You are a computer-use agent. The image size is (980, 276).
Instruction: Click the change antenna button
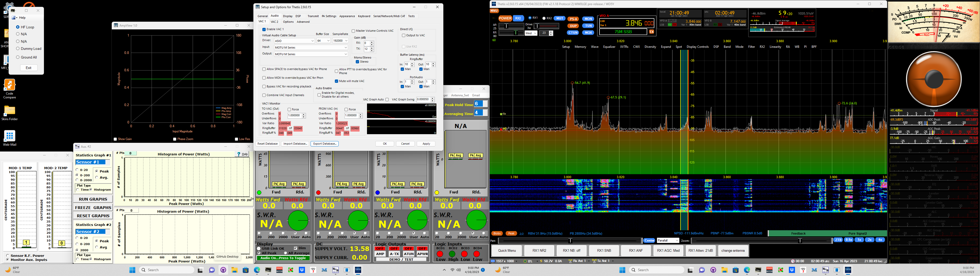pyautogui.click(x=733, y=250)
